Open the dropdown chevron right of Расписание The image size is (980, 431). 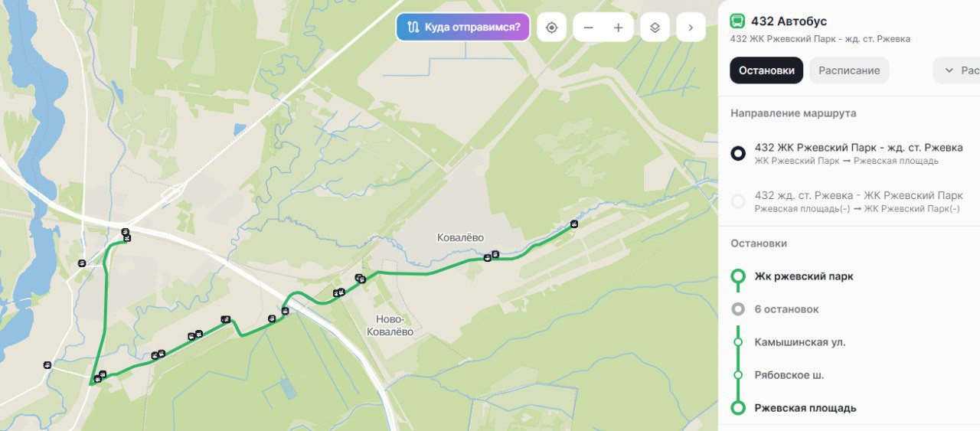[x=949, y=70]
